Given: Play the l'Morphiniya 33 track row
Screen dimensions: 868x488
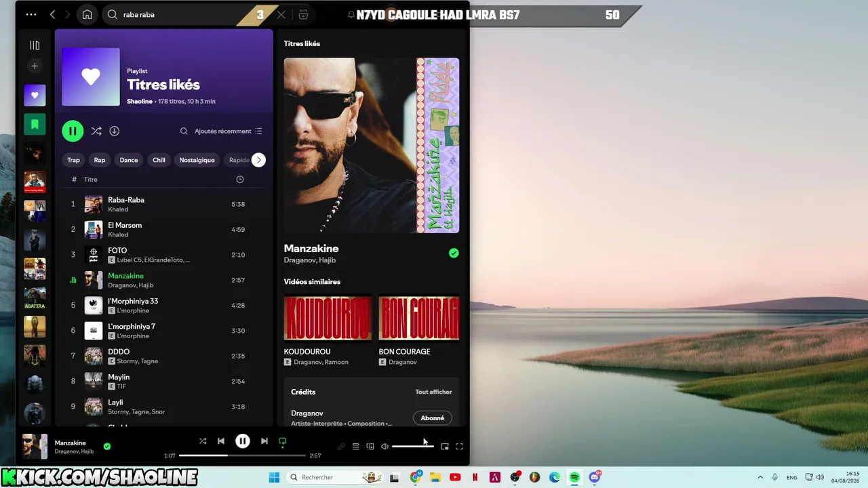Looking at the screenshot, I should (x=163, y=306).
